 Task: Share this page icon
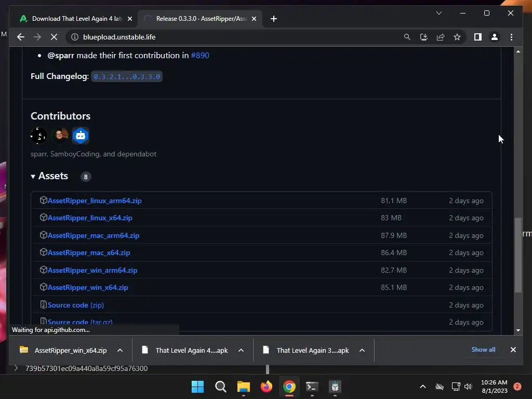[x=441, y=37]
